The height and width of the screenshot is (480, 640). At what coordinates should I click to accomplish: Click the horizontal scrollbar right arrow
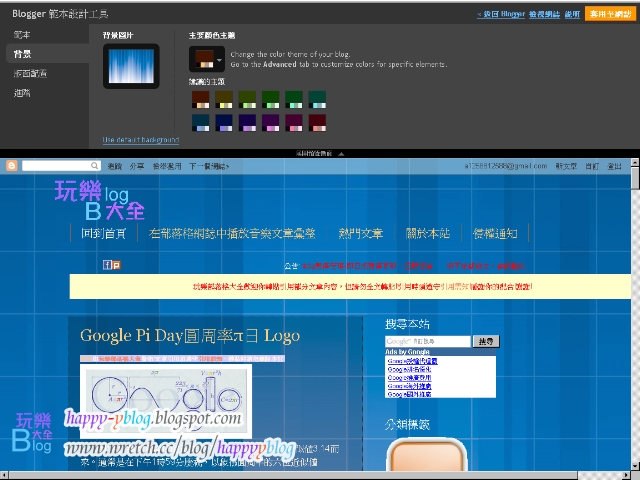point(626,476)
